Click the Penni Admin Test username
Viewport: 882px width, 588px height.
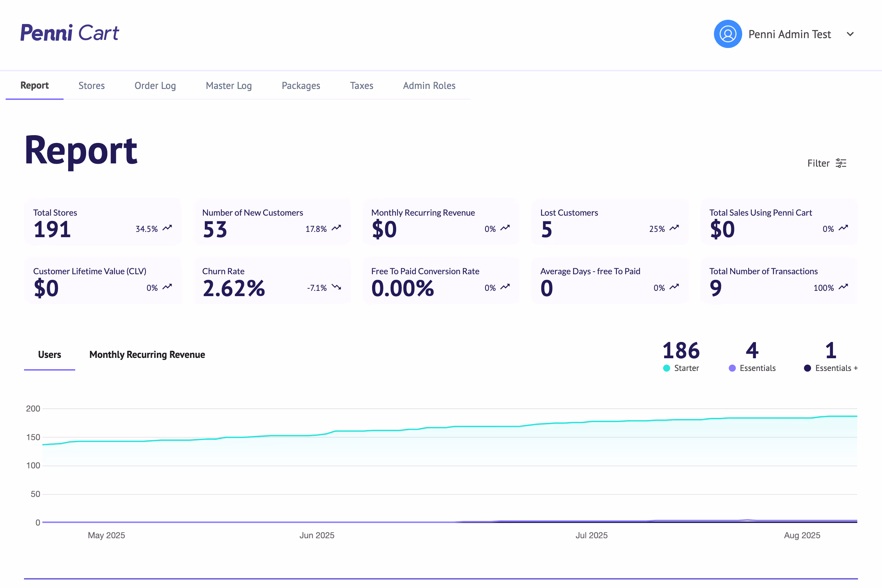[x=790, y=34]
